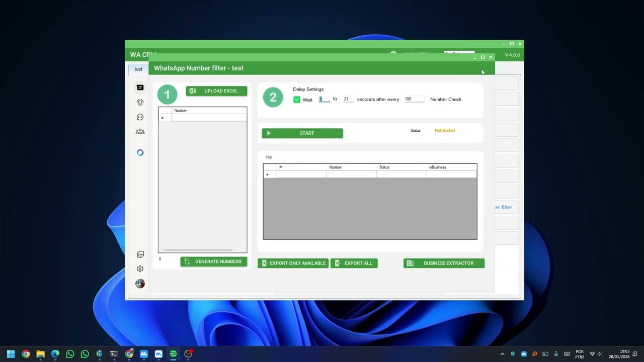Focus the number check field showing 100
The image size is (644, 362).
point(414,99)
